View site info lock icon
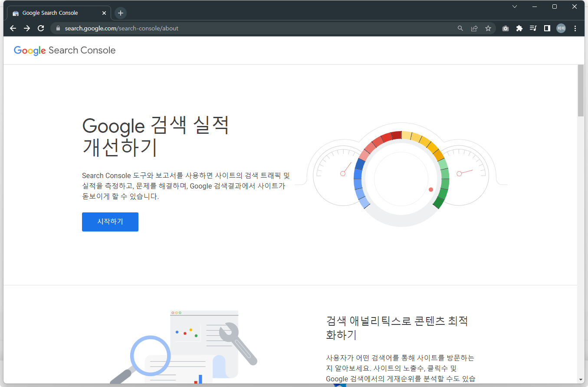Screen dimensions: 588x387 click(x=57, y=28)
